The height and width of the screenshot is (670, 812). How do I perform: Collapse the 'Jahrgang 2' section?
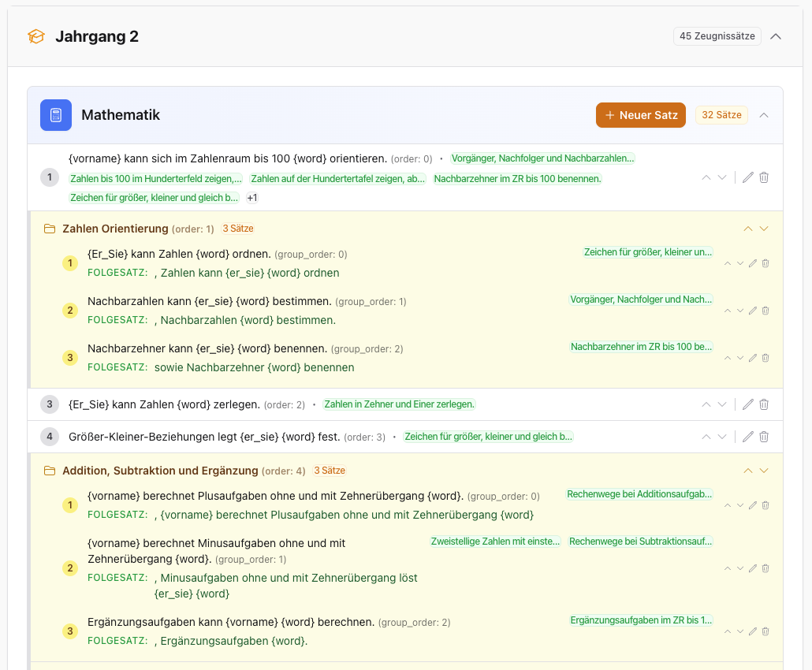[x=776, y=35]
